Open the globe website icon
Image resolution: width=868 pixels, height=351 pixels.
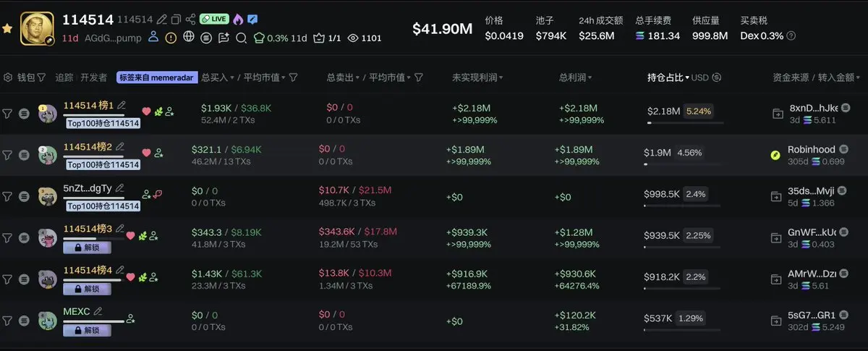coord(189,38)
